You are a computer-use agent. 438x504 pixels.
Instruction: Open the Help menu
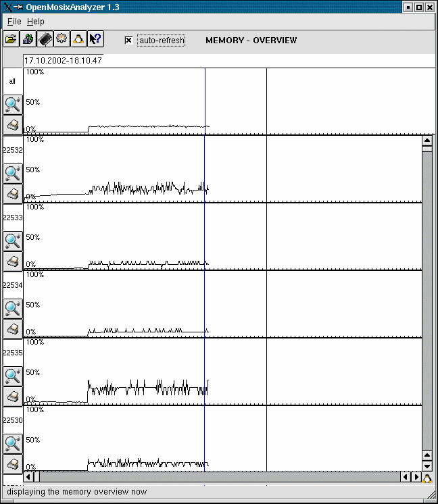(35, 22)
